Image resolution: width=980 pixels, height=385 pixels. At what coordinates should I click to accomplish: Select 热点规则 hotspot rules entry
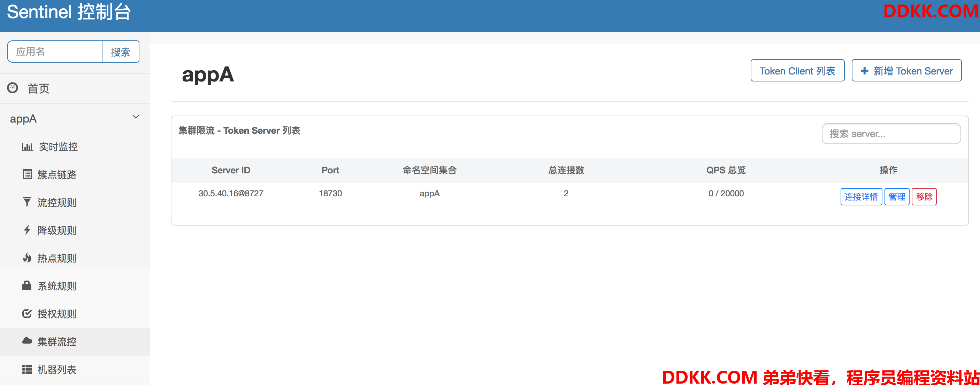pyautogui.click(x=75, y=258)
